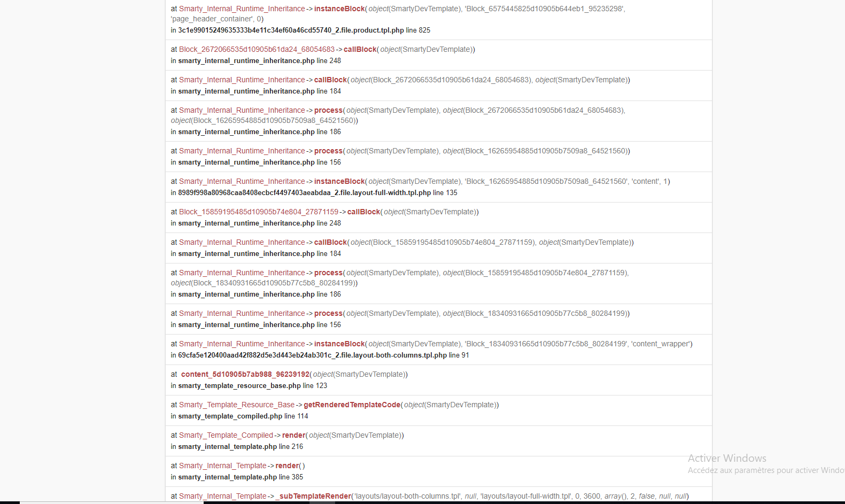Click instanceBlock method with 'content', 1 arguments

coord(339,181)
